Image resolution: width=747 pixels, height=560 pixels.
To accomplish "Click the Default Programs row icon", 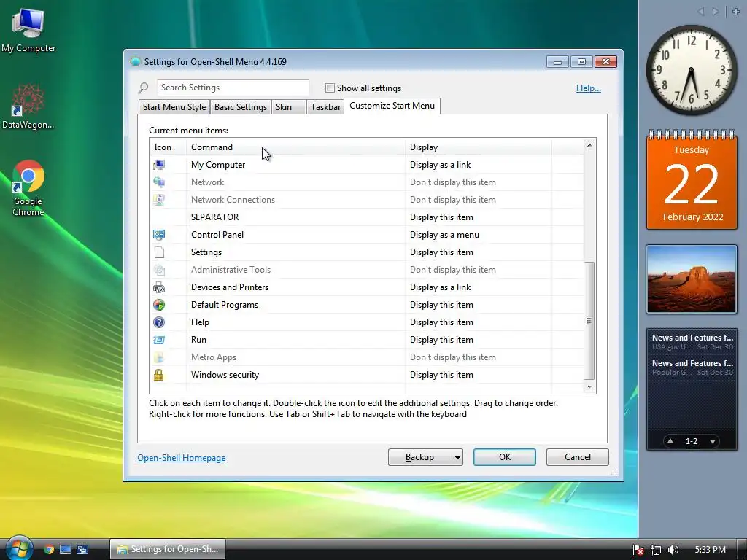I will click(x=159, y=305).
